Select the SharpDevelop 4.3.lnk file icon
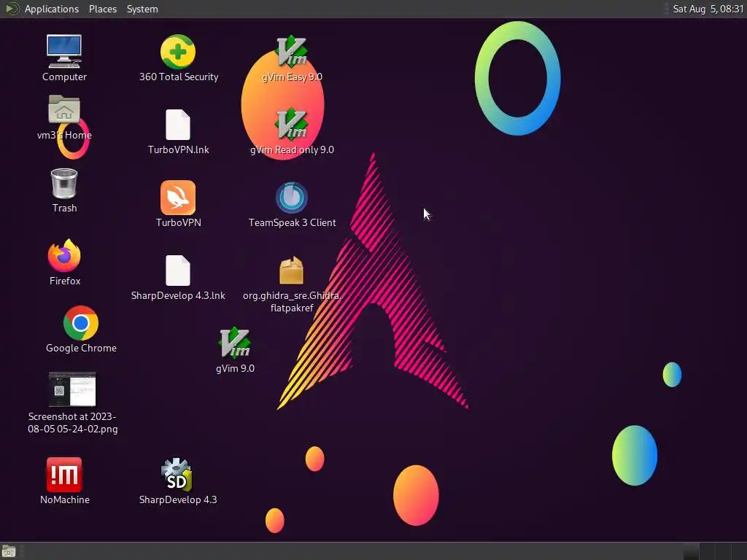The width and height of the screenshot is (747, 560). point(178,271)
